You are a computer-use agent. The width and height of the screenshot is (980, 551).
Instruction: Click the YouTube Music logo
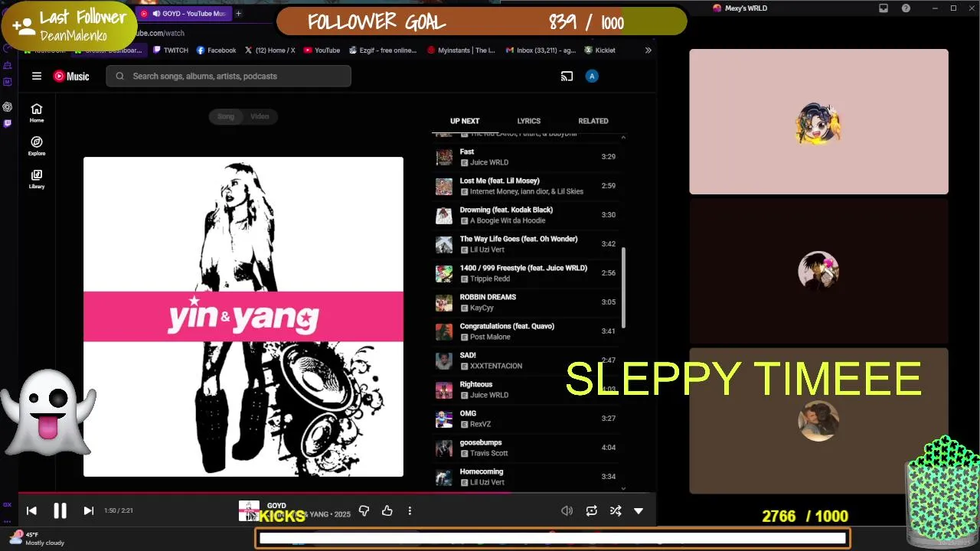click(x=71, y=76)
